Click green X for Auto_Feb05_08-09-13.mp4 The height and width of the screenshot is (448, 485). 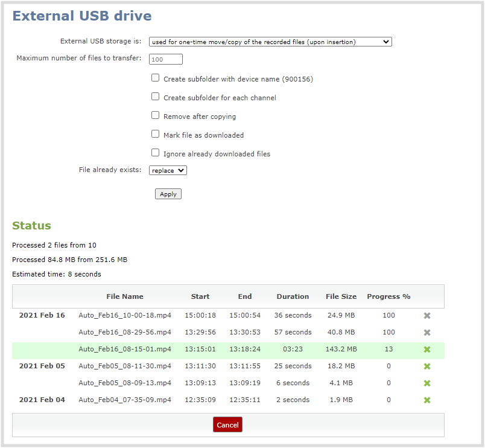coord(427,383)
